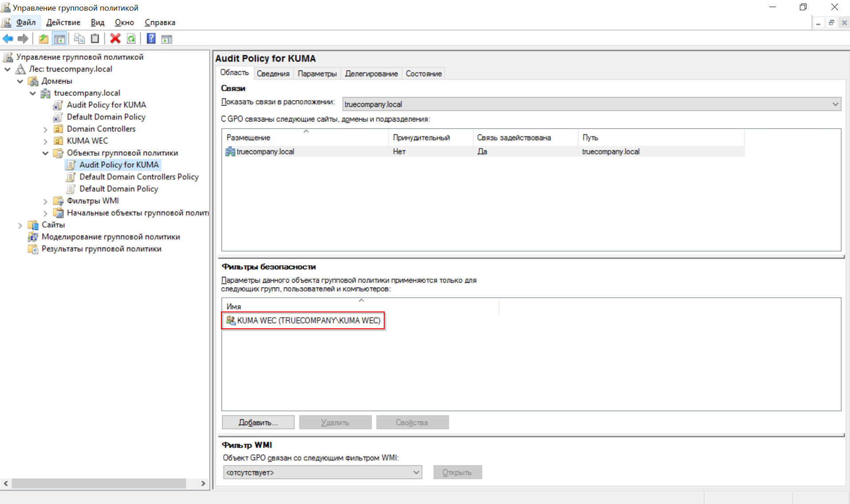Open the WMI filter dropdown showing <отсутствует>
This screenshot has height=504, width=850.
tap(416, 472)
